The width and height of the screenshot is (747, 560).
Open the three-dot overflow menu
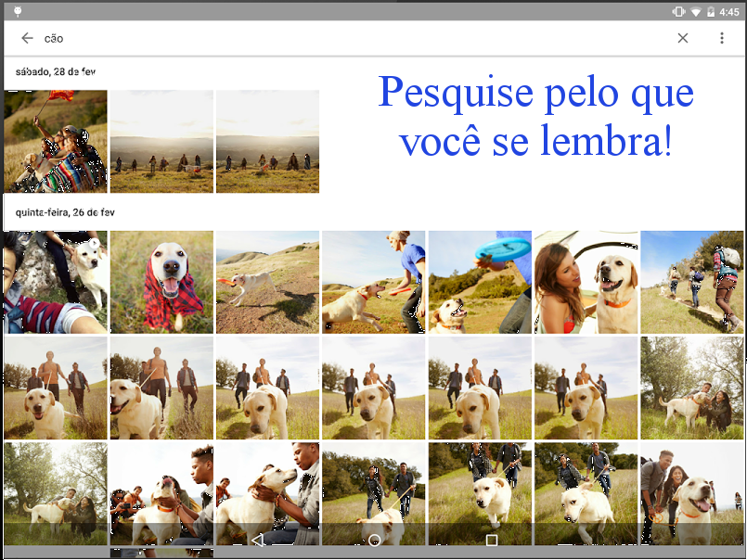click(x=722, y=38)
